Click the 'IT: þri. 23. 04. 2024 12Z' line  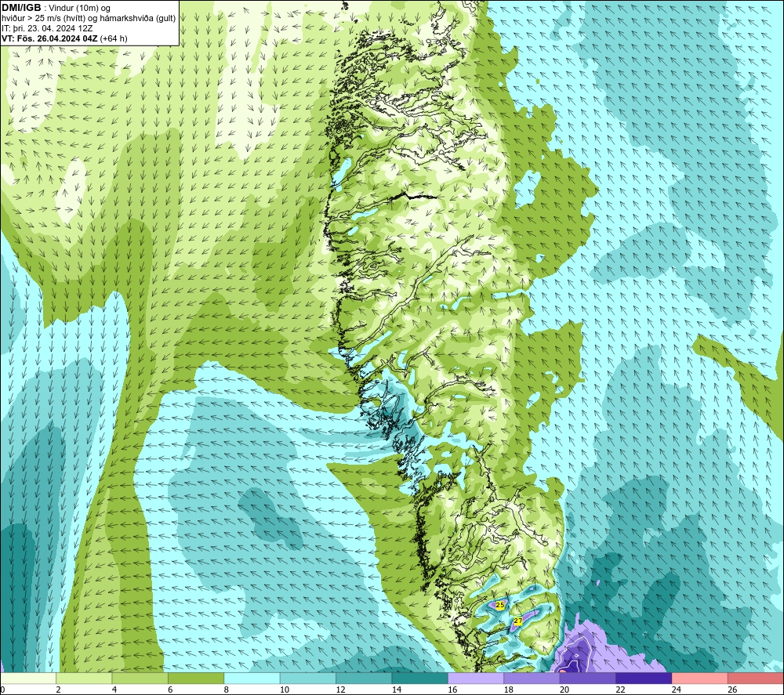(x=47, y=28)
